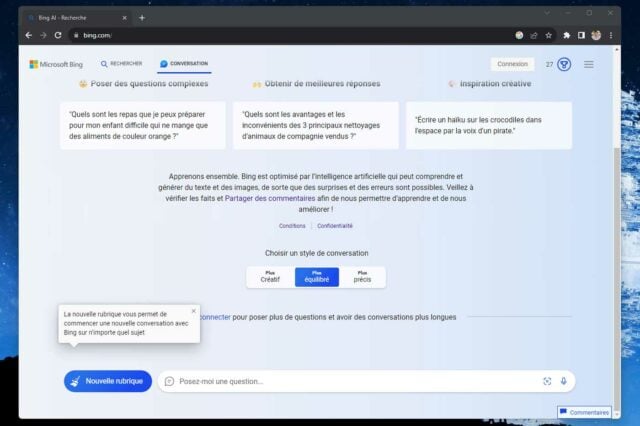This screenshot has width=640, height=426.
Task: Go back using the browser back arrow
Action: [x=29, y=36]
